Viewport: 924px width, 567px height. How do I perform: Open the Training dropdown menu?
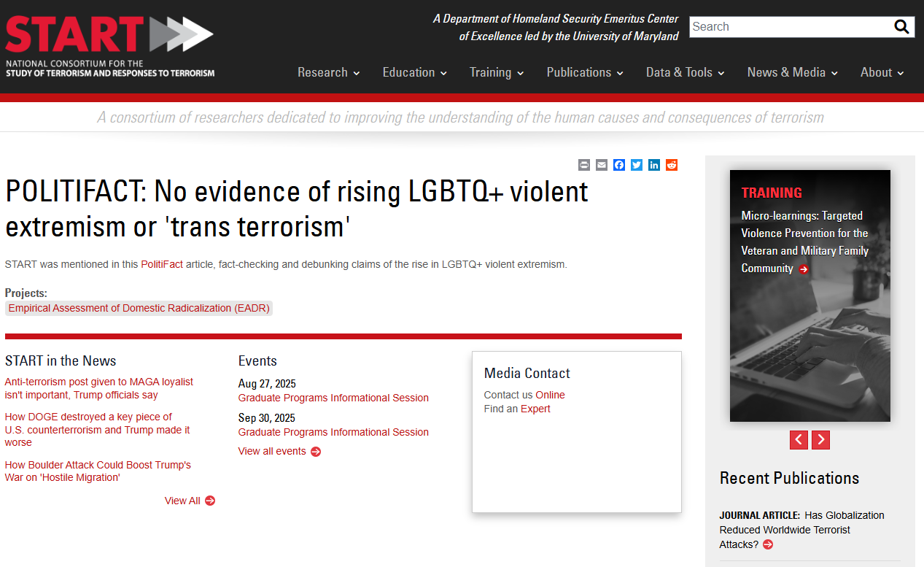point(497,72)
